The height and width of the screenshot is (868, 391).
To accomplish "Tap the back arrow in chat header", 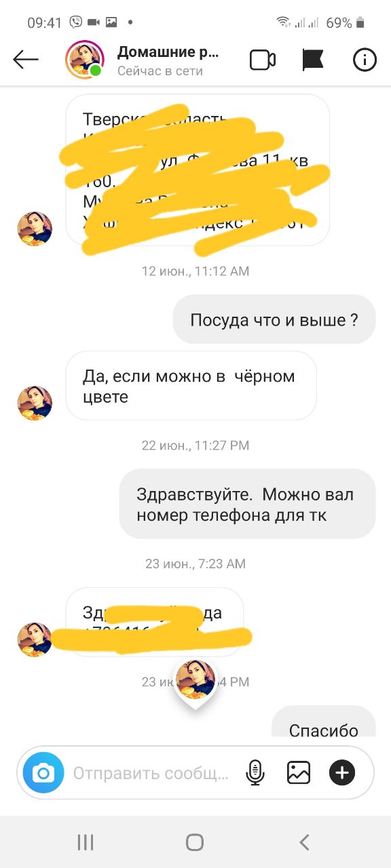I will point(26,60).
